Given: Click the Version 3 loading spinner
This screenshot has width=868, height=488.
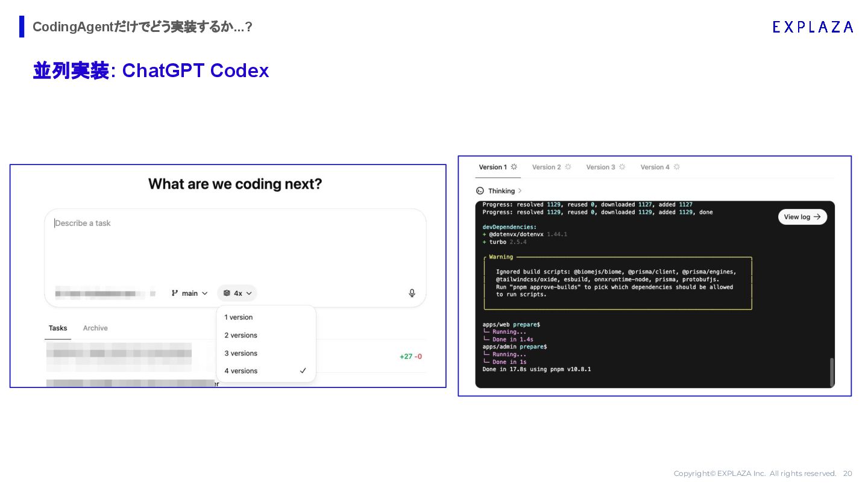Looking at the screenshot, I should tap(622, 167).
